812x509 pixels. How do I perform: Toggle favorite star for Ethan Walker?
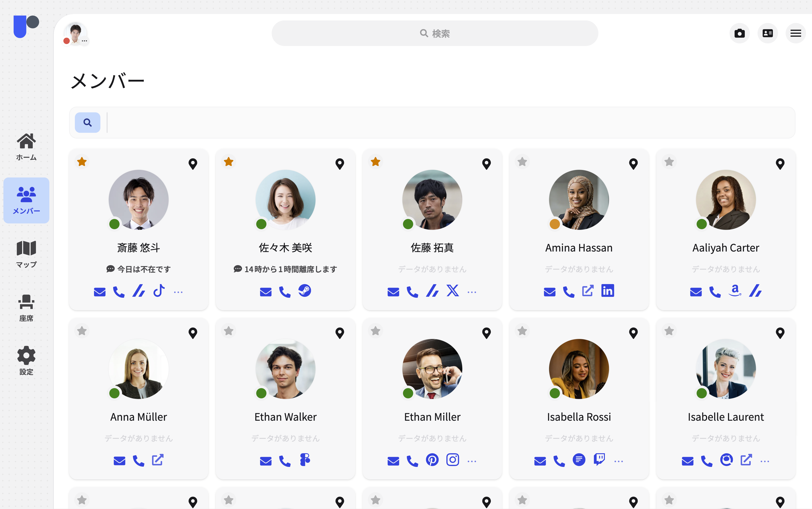228,331
